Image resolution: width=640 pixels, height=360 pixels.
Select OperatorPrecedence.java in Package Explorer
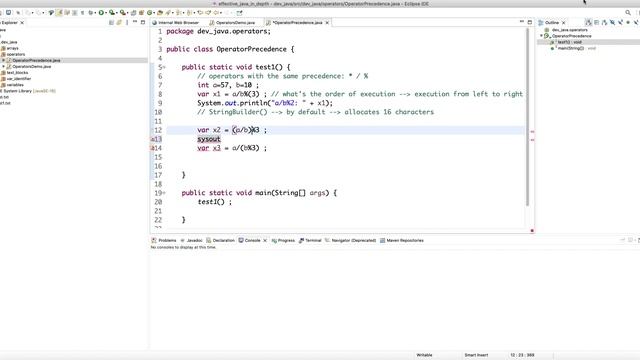coord(36,60)
